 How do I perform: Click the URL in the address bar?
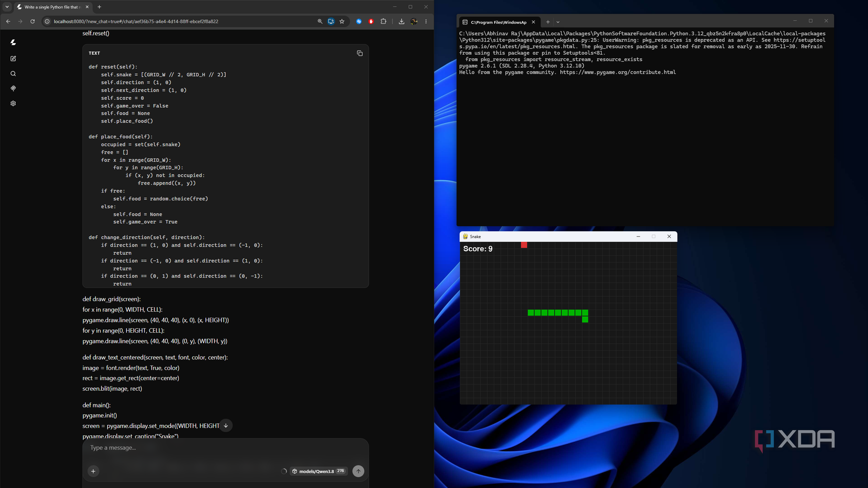point(136,22)
